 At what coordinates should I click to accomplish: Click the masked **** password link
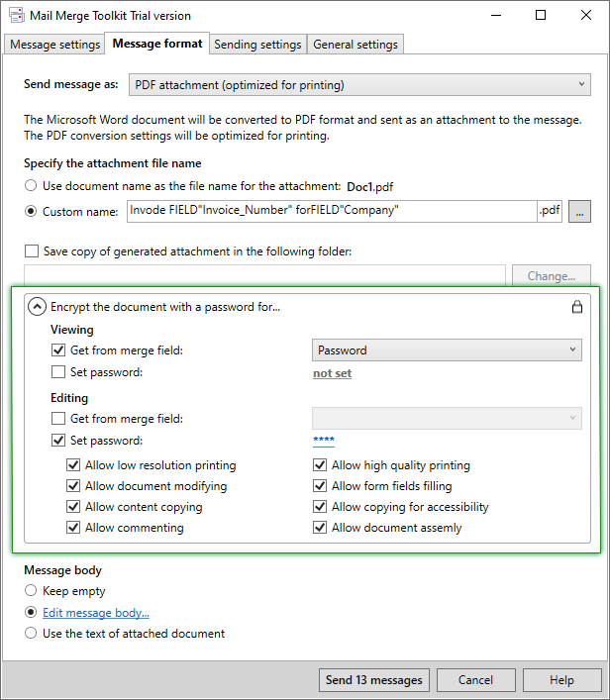tap(324, 441)
